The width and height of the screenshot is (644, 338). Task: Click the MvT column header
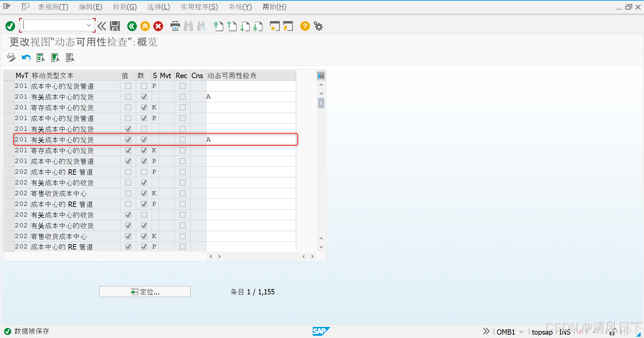[x=22, y=75]
